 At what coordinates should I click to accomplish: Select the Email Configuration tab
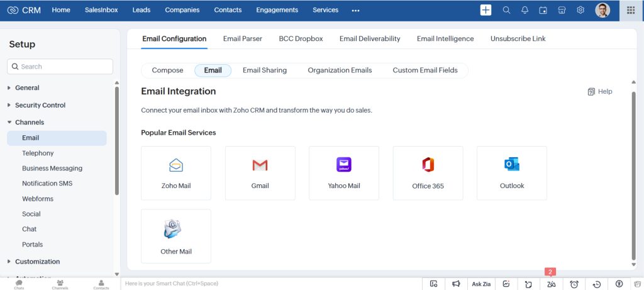coord(174,38)
